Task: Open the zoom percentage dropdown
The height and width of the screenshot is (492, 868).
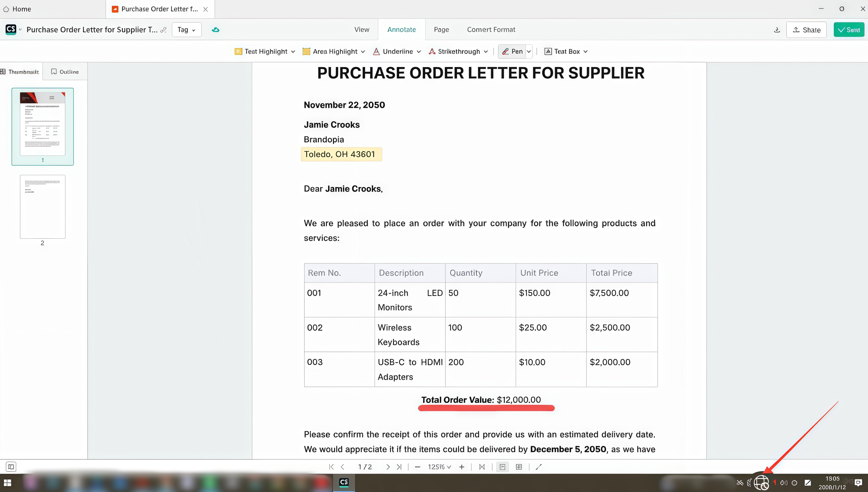Action: (x=439, y=467)
